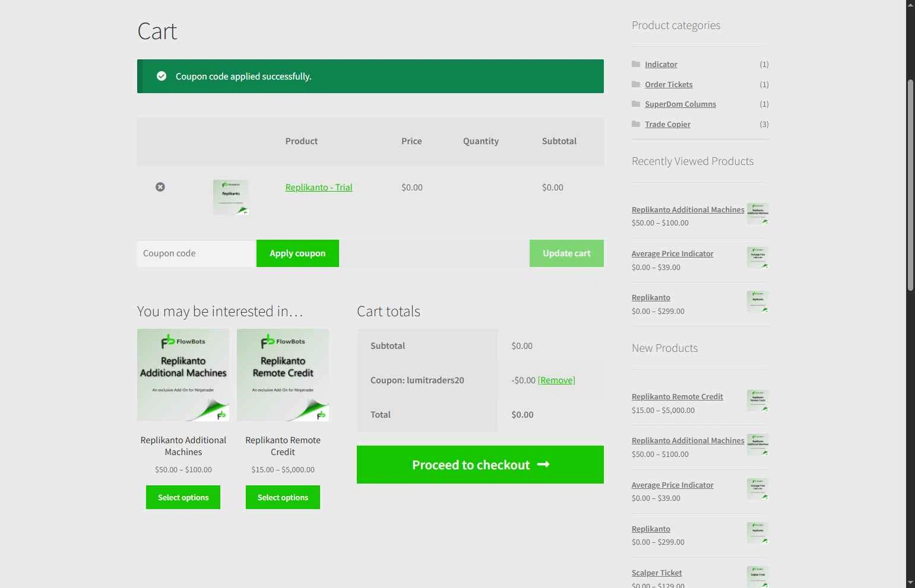The height and width of the screenshot is (588, 915).
Task: Click the SuperDom Columns folder icon
Action: [636, 104]
